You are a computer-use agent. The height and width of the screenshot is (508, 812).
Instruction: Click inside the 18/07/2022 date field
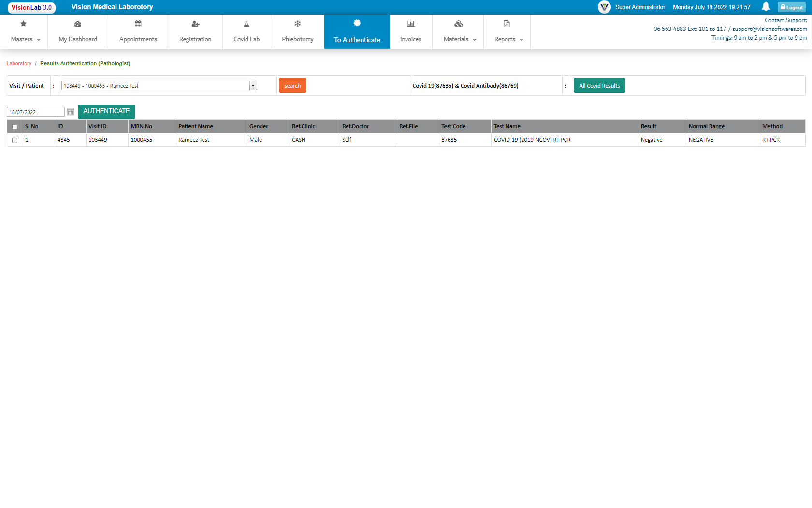pos(35,111)
